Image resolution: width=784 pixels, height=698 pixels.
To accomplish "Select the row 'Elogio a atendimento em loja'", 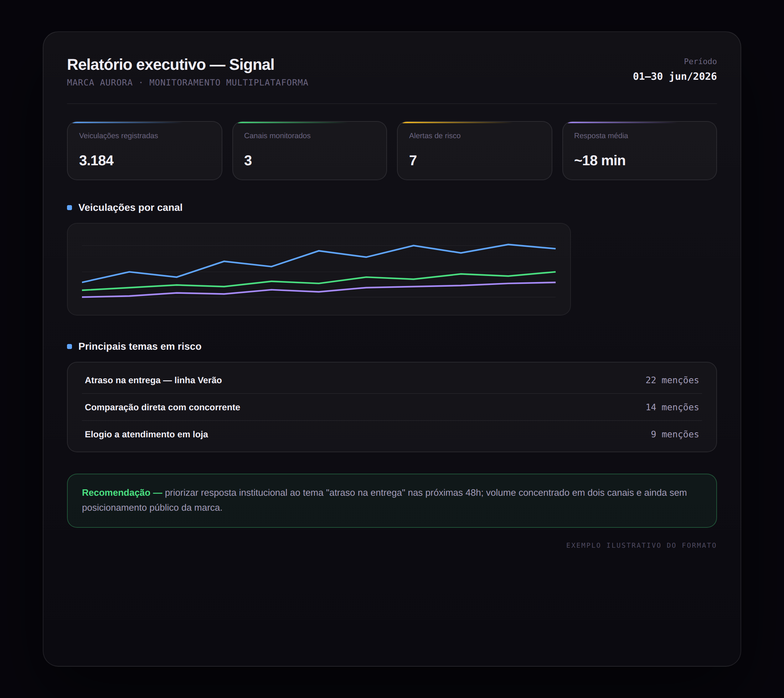I will tap(392, 434).
